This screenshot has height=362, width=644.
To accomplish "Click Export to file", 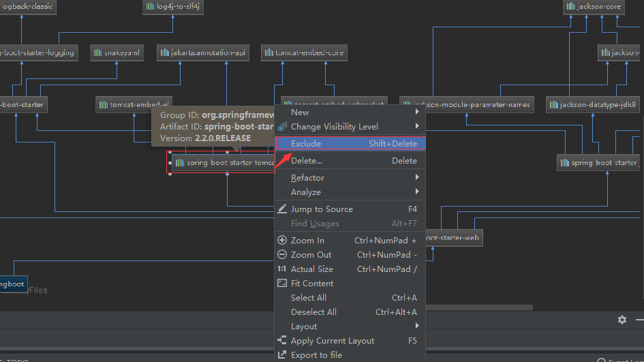I will coord(350,355).
